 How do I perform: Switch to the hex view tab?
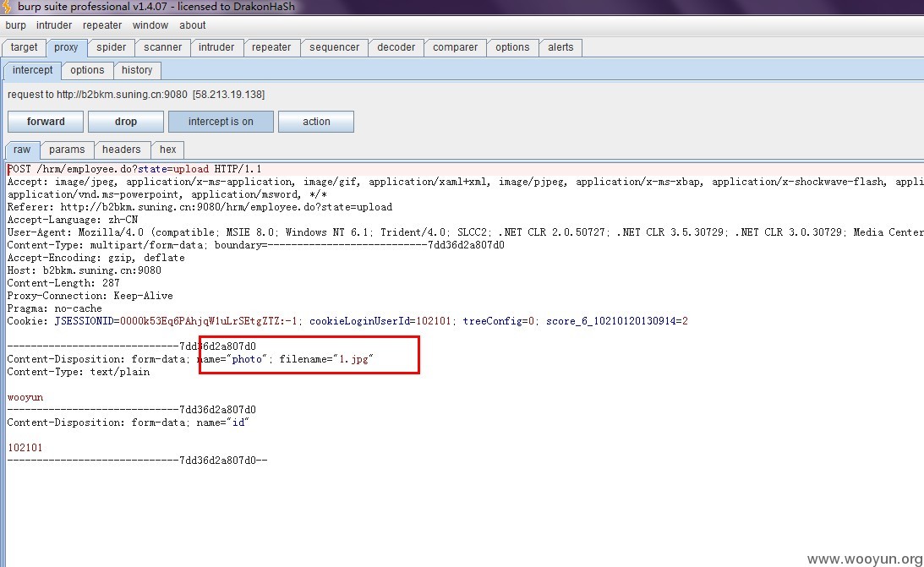(x=168, y=150)
